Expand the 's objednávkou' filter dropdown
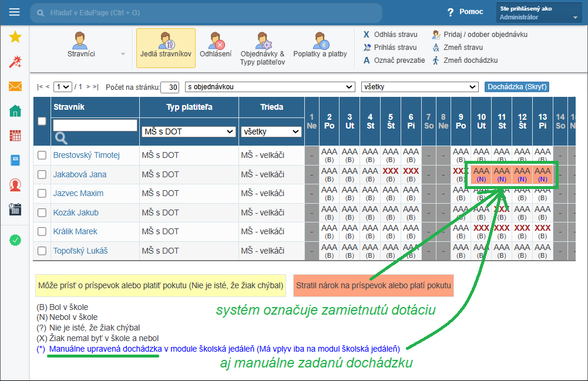This screenshot has width=588, height=381. [270, 87]
